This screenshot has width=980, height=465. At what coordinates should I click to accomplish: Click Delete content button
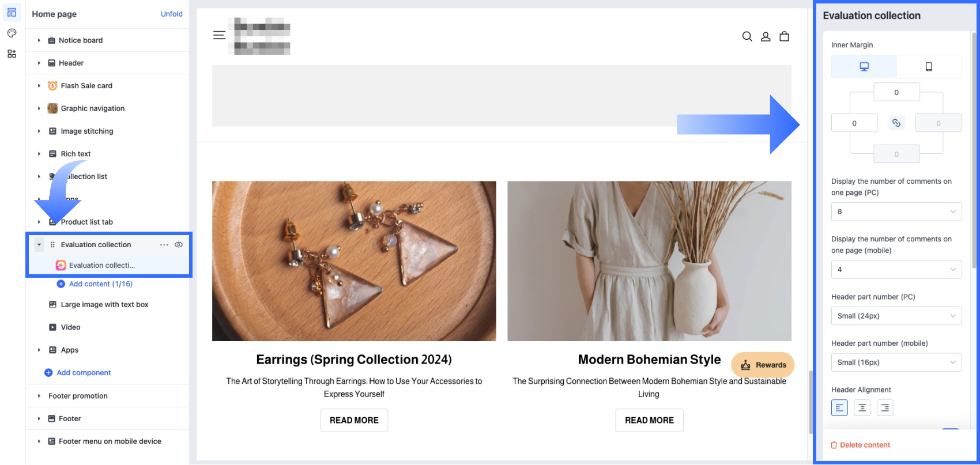coord(860,445)
